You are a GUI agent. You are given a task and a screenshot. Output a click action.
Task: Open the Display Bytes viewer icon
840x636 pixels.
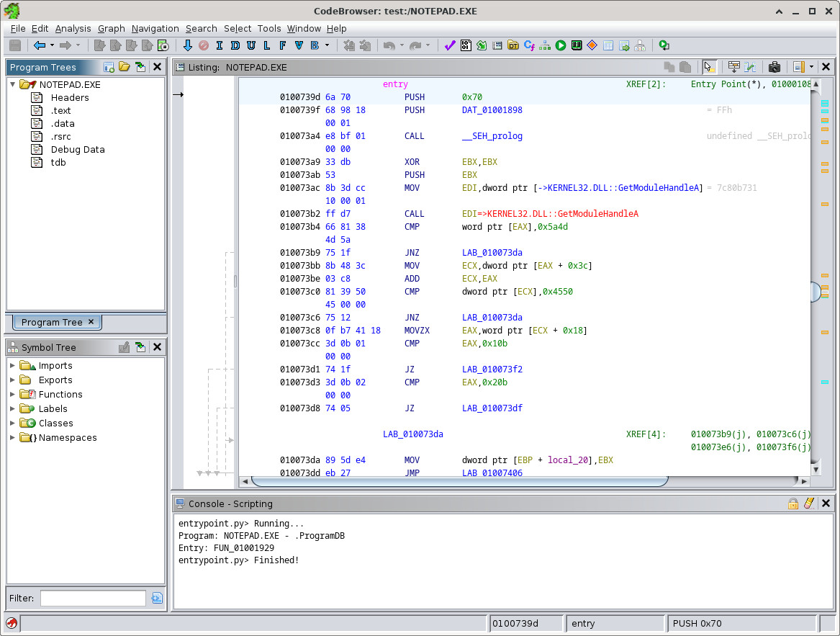tap(466, 45)
